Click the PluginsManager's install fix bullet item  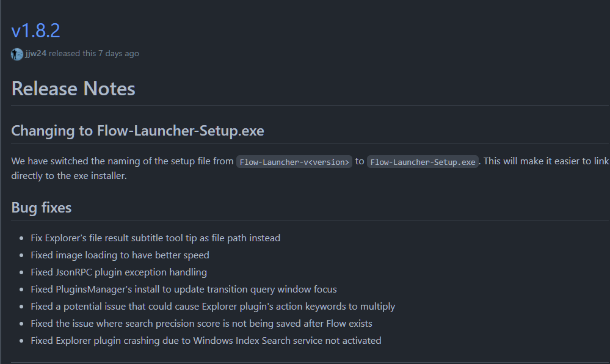[x=183, y=289]
